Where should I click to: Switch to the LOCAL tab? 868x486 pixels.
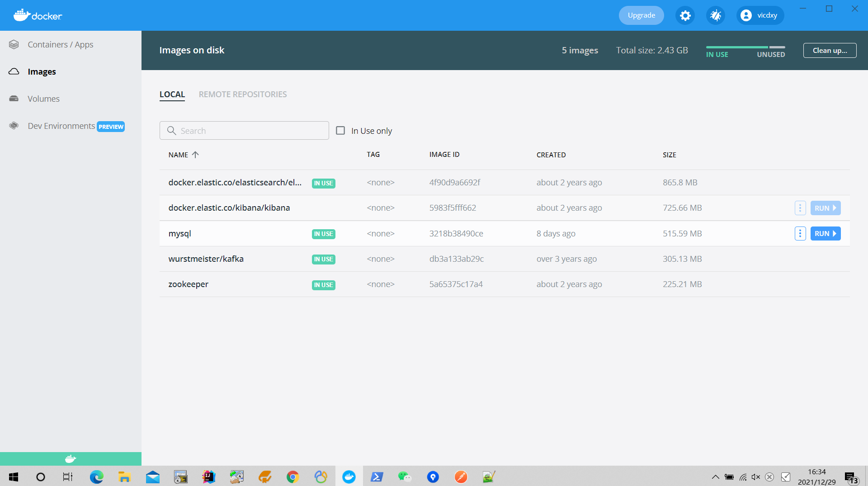tap(172, 94)
